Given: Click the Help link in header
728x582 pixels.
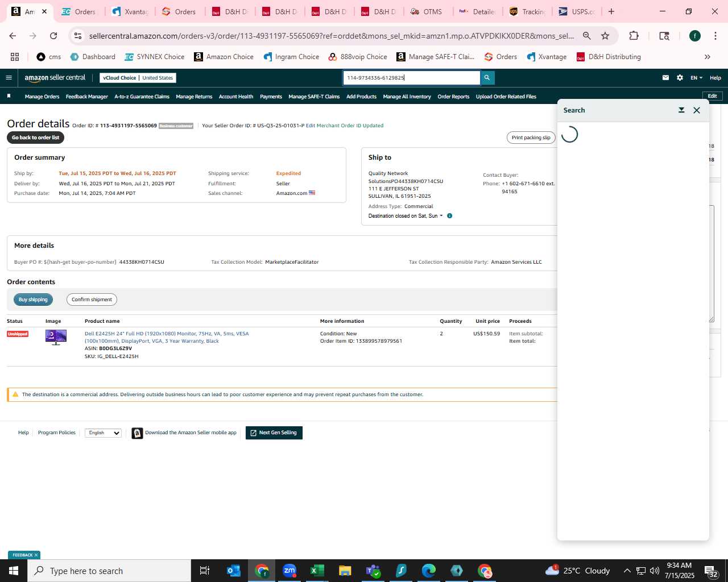Looking at the screenshot, I should click(x=715, y=78).
